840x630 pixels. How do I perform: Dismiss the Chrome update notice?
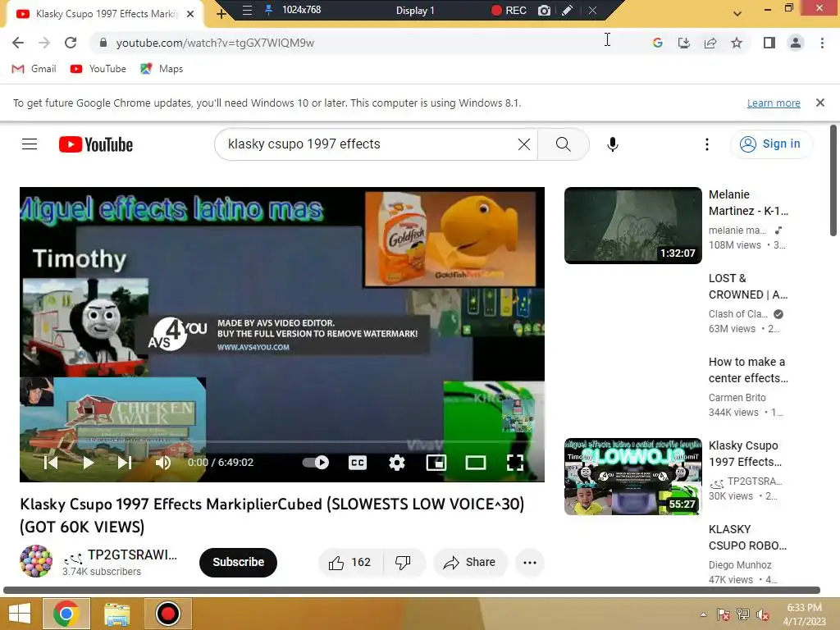(x=820, y=103)
